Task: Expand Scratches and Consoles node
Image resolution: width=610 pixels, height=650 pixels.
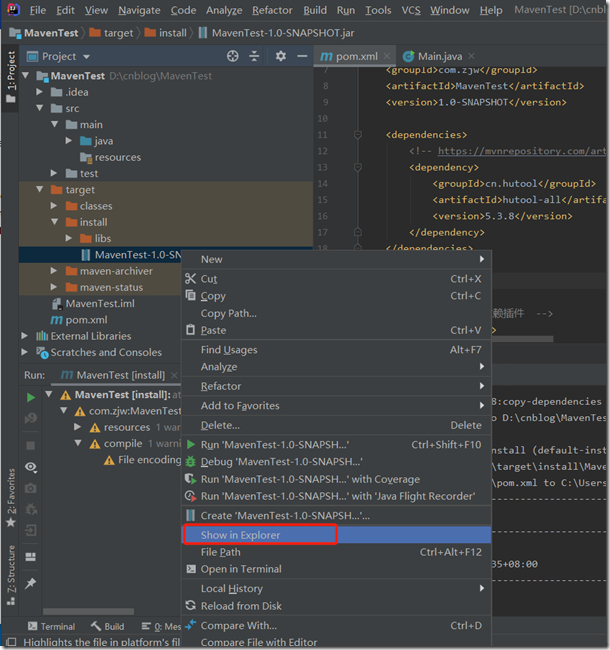Action: tap(25, 352)
